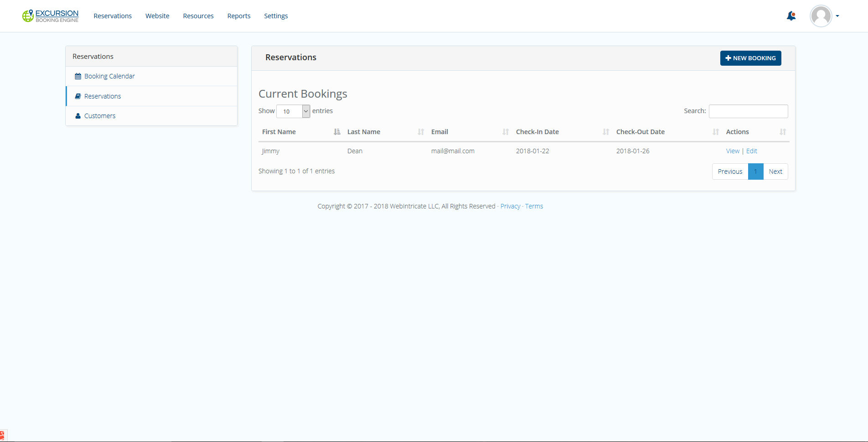Sort by Check-In Date sort icon

point(606,132)
